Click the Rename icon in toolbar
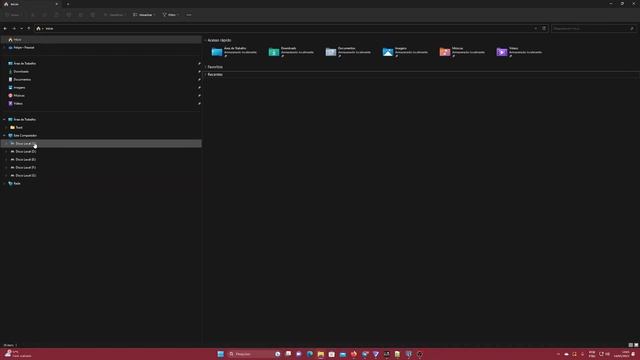640x360 pixels. coord(69,15)
